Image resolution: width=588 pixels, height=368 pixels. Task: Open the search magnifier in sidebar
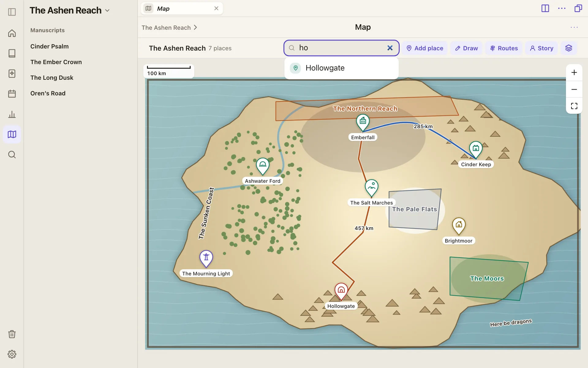pyautogui.click(x=12, y=155)
